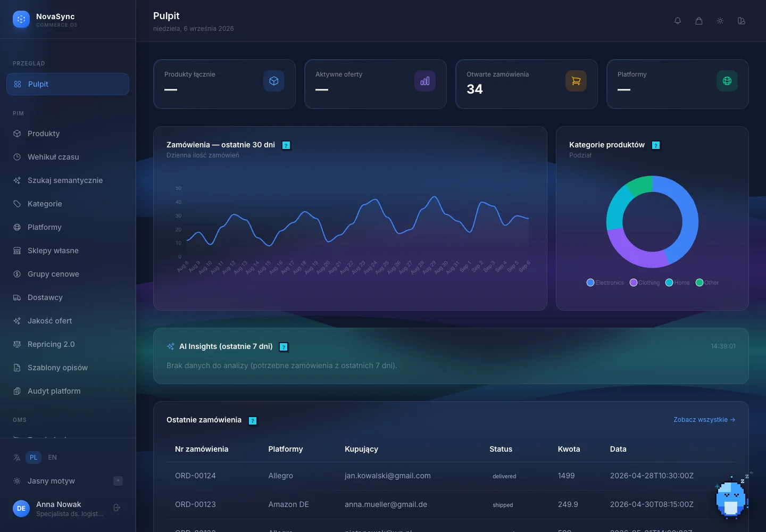766x532 pixels.
Task: Click the blue Electronics donut segment
Action: (x=689, y=218)
